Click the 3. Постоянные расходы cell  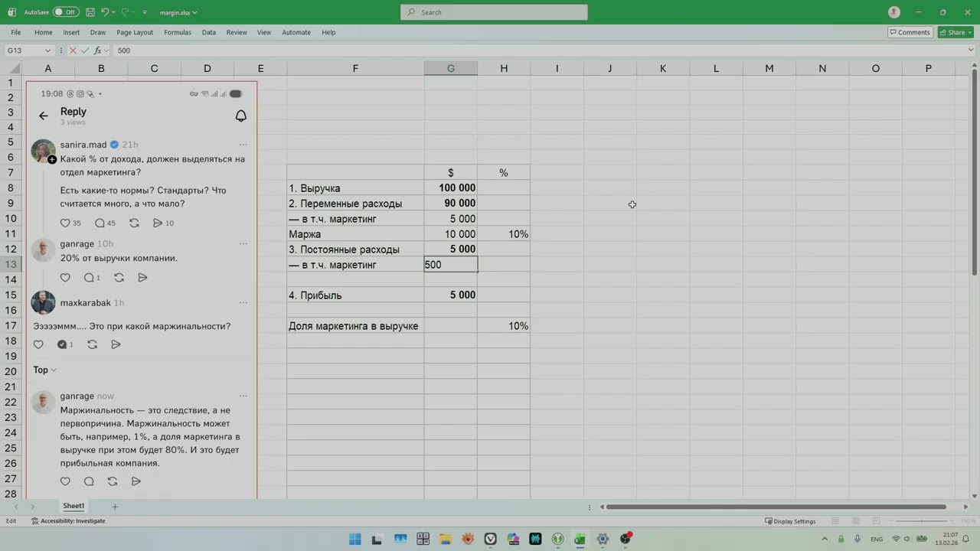tap(355, 249)
